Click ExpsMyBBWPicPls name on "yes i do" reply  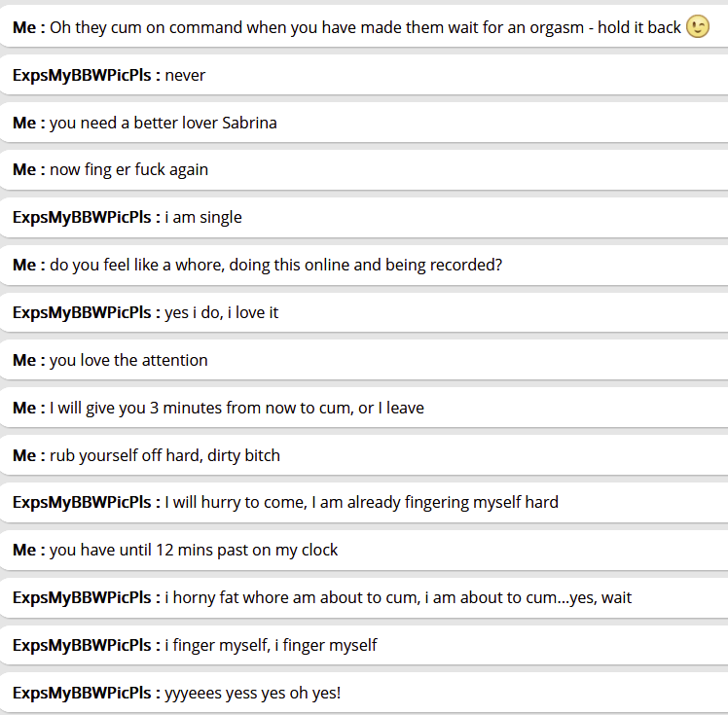pos(83,312)
